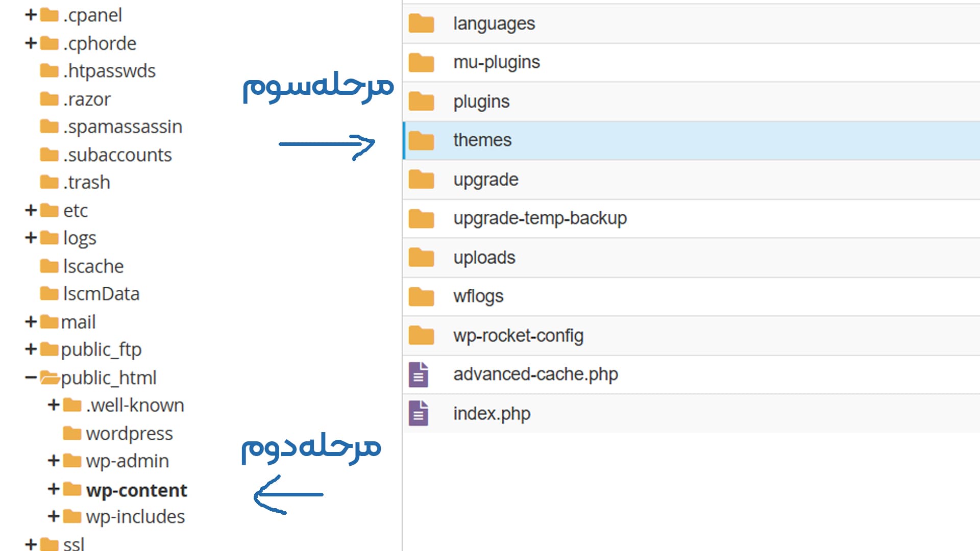Expand the .well-known subfolder node

coord(54,405)
